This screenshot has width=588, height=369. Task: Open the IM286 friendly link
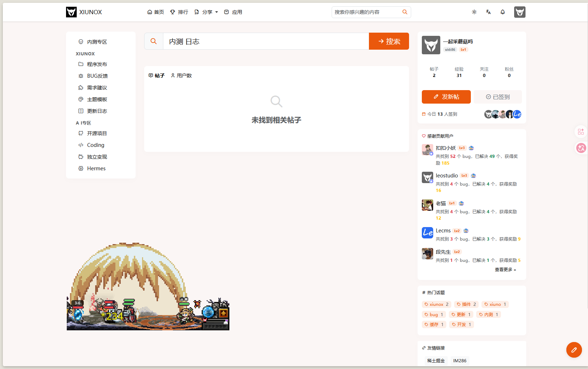tap(460, 361)
